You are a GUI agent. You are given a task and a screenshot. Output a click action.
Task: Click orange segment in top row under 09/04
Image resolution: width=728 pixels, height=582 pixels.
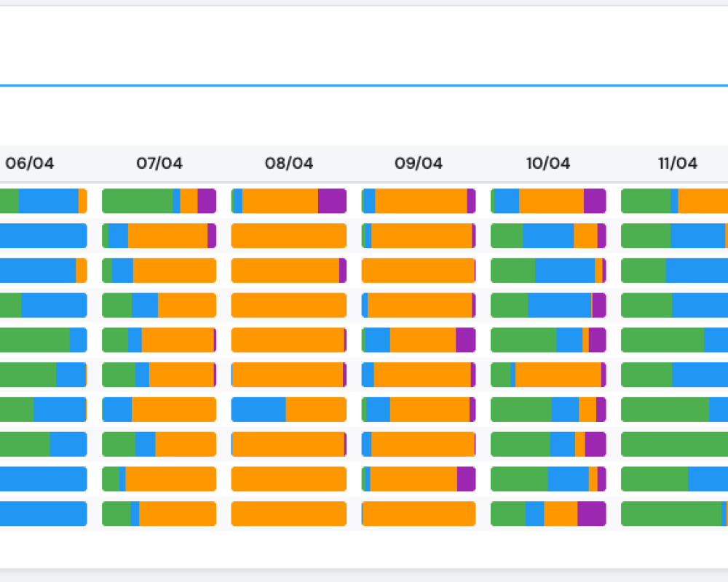click(421, 201)
